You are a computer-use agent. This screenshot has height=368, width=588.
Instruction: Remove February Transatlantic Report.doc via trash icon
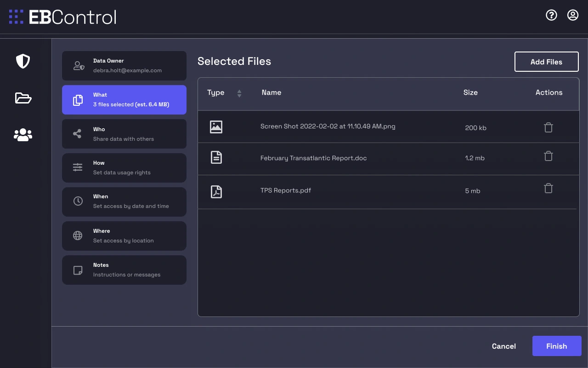548,156
